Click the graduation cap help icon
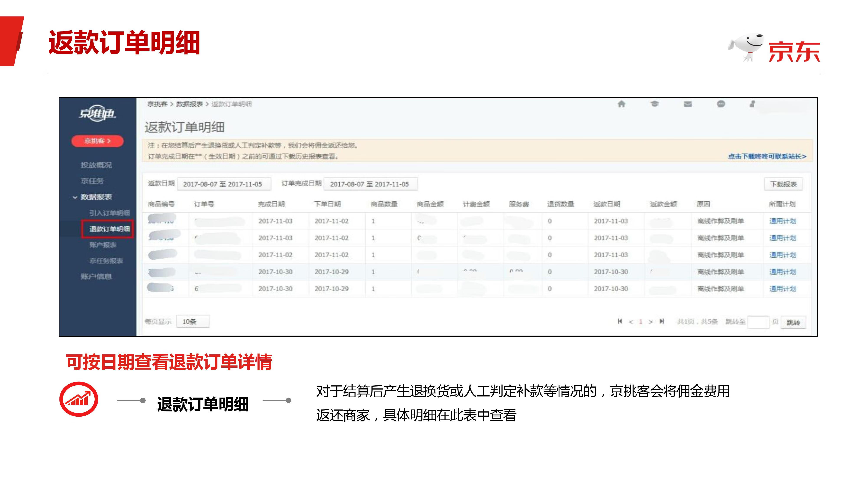868x488 pixels. pos(654,104)
